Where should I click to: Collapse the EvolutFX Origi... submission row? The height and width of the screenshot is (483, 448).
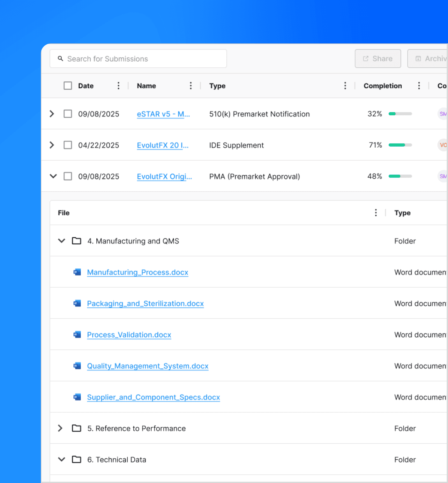pyautogui.click(x=53, y=176)
